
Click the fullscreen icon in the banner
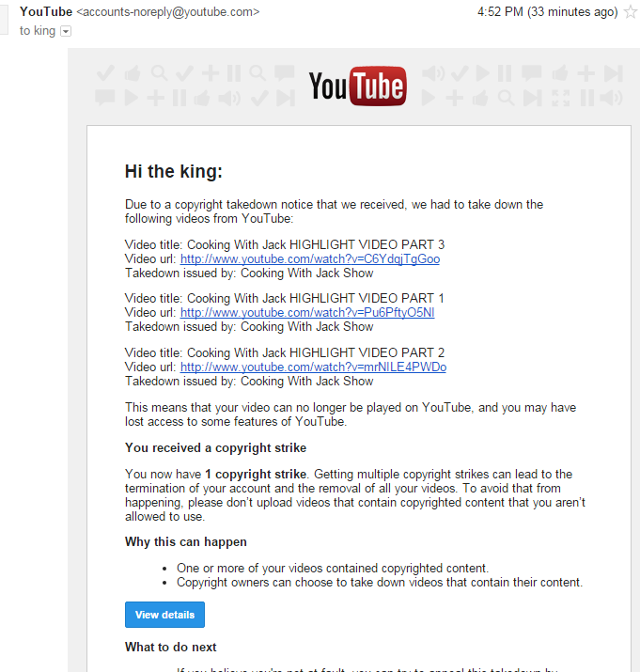[x=561, y=98]
